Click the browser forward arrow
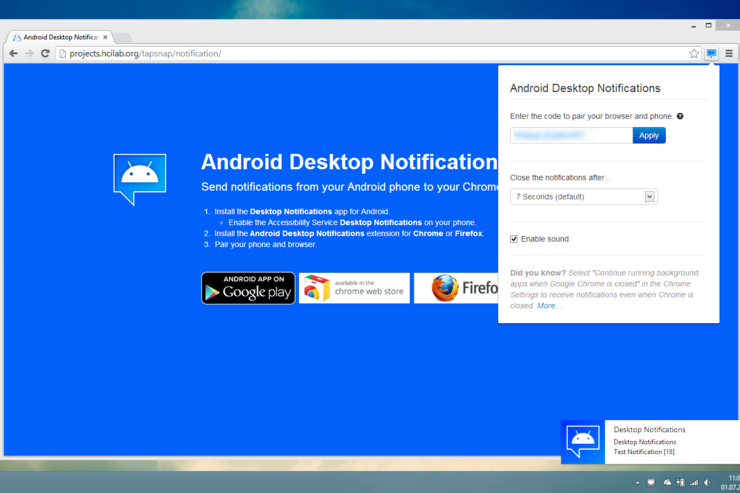 [x=29, y=54]
